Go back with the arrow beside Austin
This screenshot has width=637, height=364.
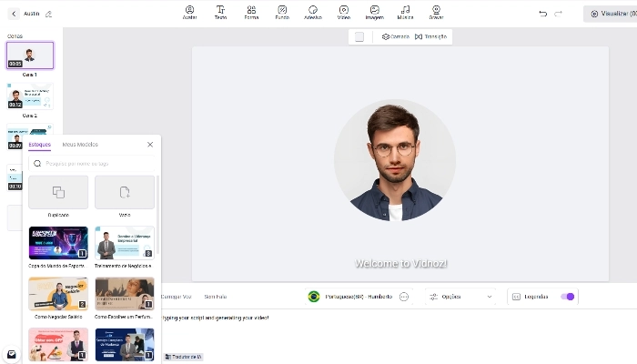(14, 14)
